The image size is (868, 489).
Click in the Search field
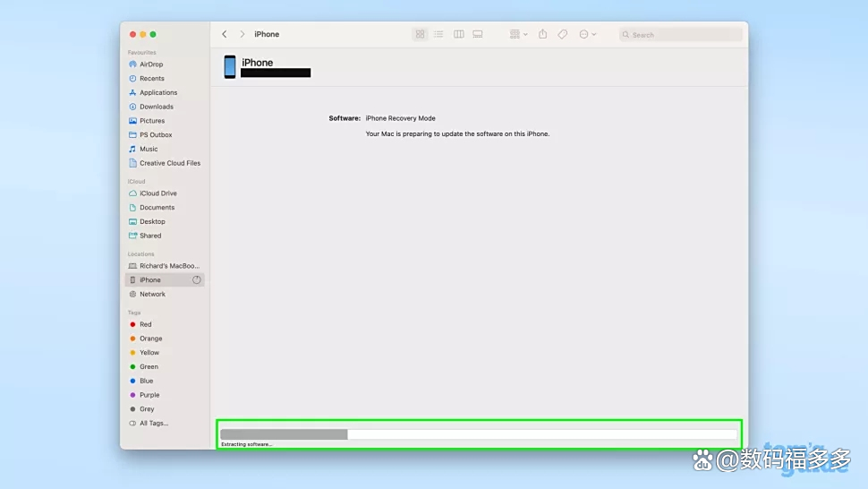685,35
